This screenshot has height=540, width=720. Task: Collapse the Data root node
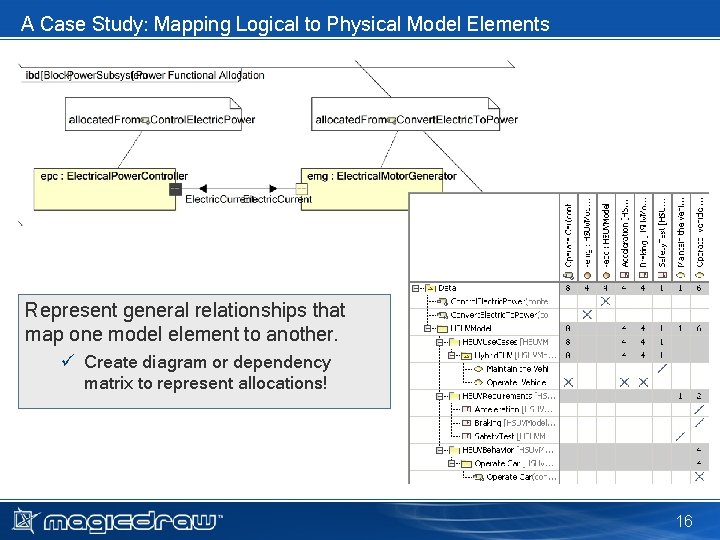point(416,288)
